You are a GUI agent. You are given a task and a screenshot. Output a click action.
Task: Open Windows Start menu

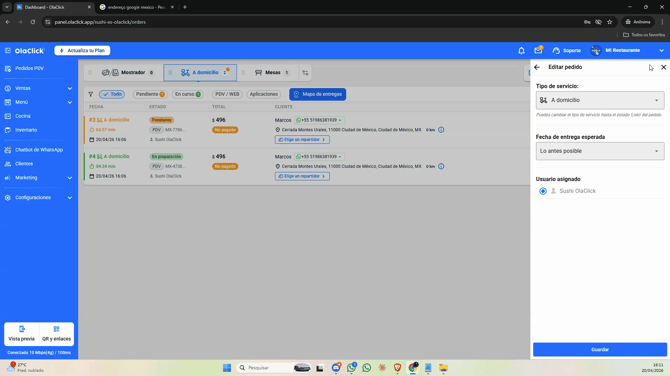(227, 368)
